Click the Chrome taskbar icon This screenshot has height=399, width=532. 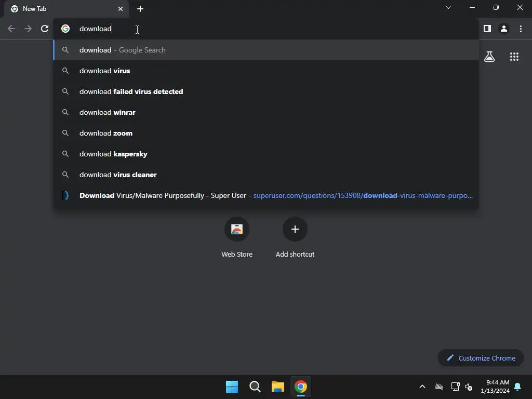[x=301, y=387]
